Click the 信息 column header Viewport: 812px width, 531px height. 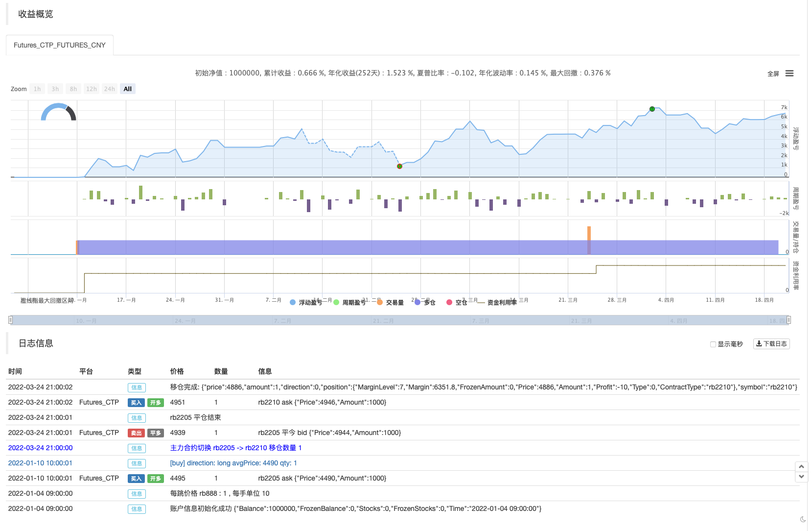click(x=265, y=371)
